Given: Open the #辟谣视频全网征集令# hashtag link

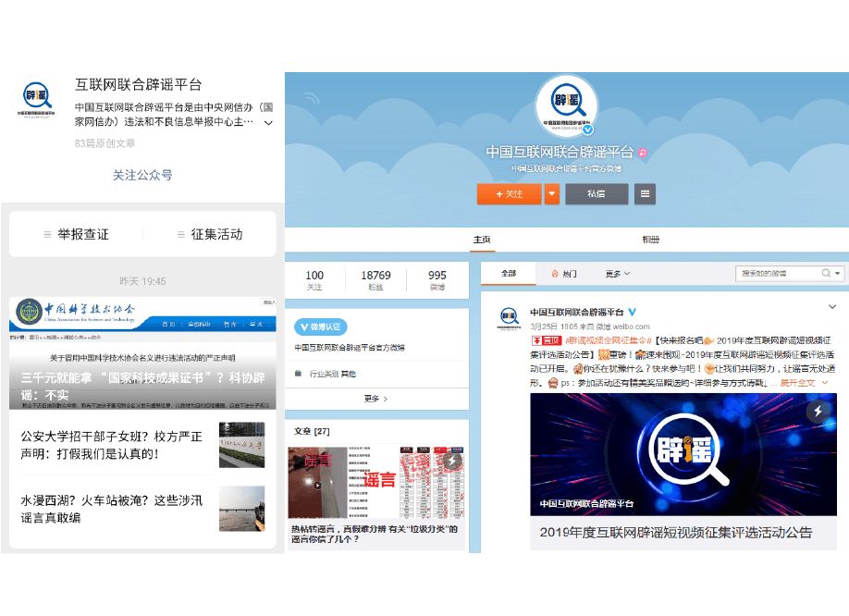Looking at the screenshot, I should click(608, 340).
